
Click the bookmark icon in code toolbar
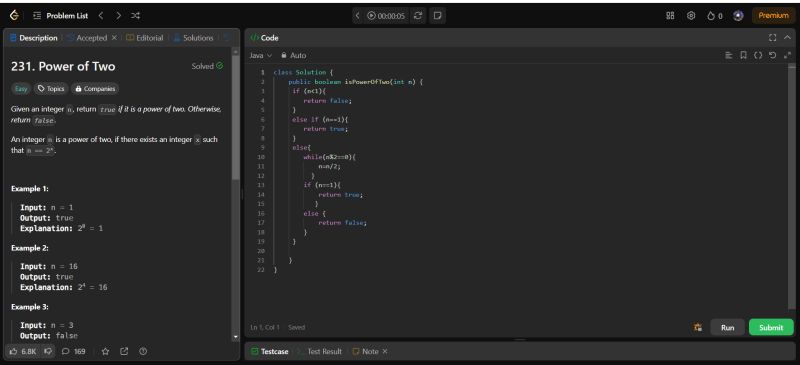[743, 55]
